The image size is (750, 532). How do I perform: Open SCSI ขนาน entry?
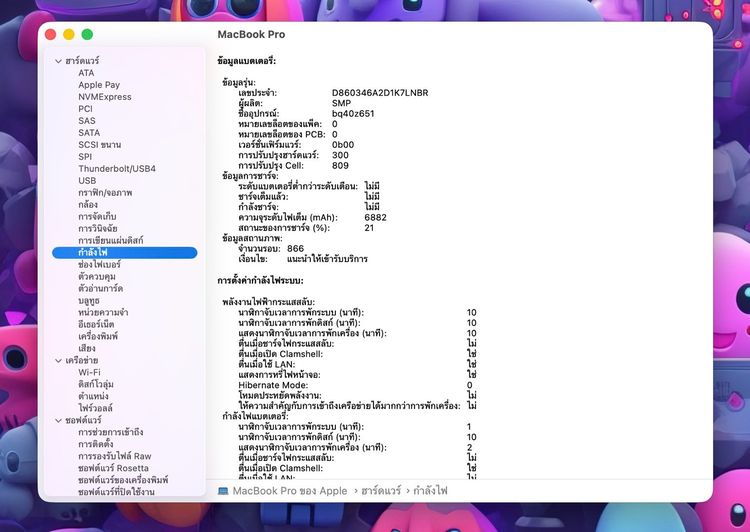(99, 144)
